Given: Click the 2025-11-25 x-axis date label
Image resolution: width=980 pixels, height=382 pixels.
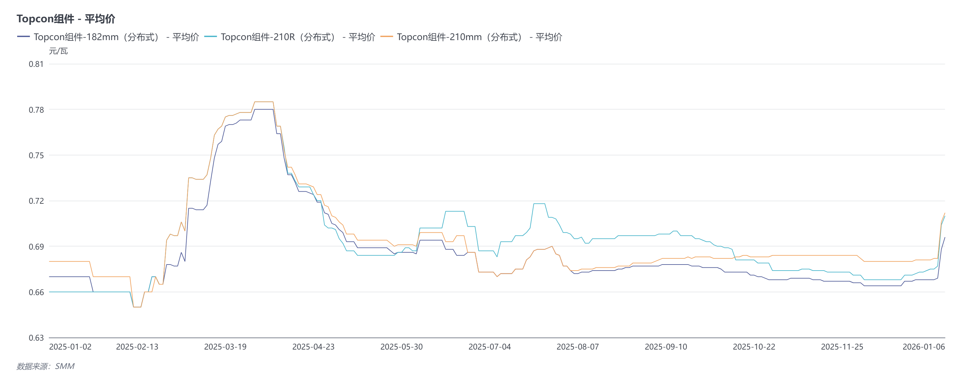Looking at the screenshot, I should click(842, 347).
